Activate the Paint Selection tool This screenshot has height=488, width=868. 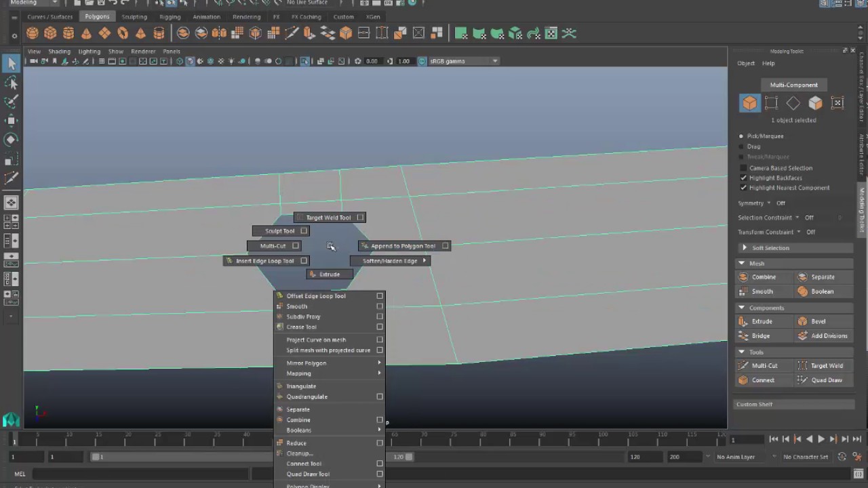11,102
